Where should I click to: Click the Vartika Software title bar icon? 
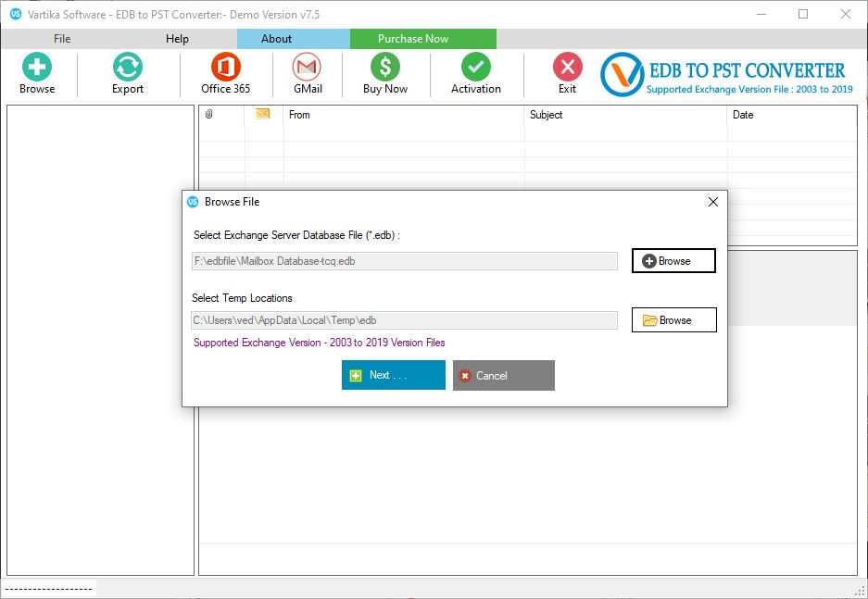point(16,15)
